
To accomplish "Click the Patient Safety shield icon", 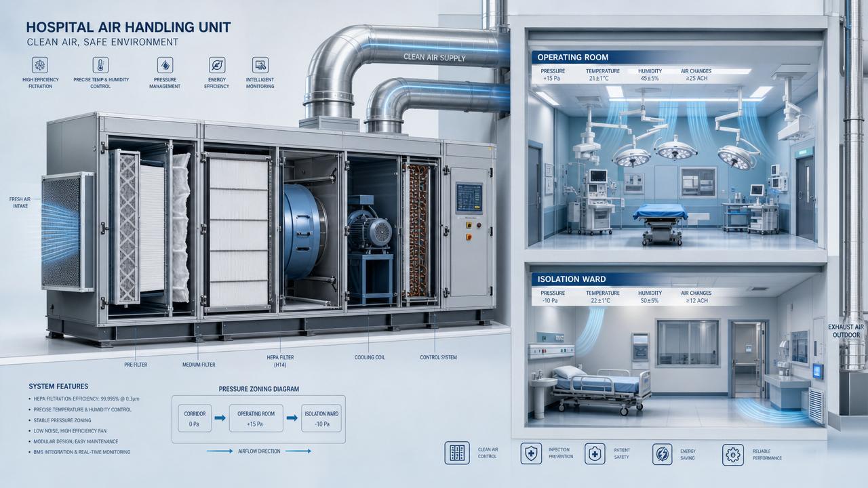I will click(x=595, y=453).
